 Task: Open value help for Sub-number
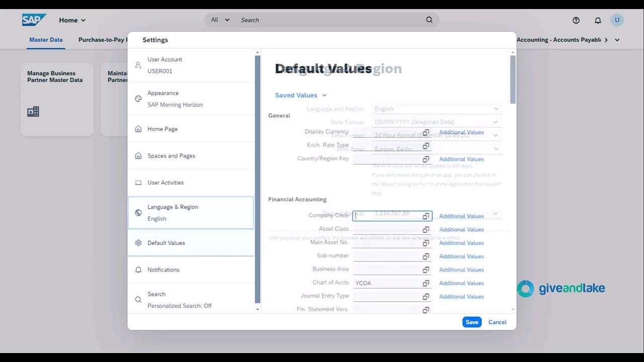pos(426,256)
